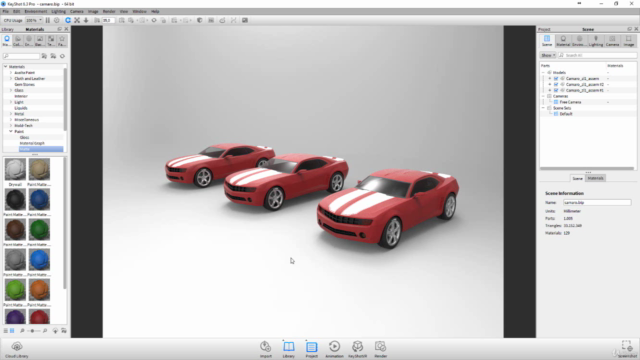640x360 pixels.
Task: Open the Animation timeline button
Action: click(x=334, y=349)
